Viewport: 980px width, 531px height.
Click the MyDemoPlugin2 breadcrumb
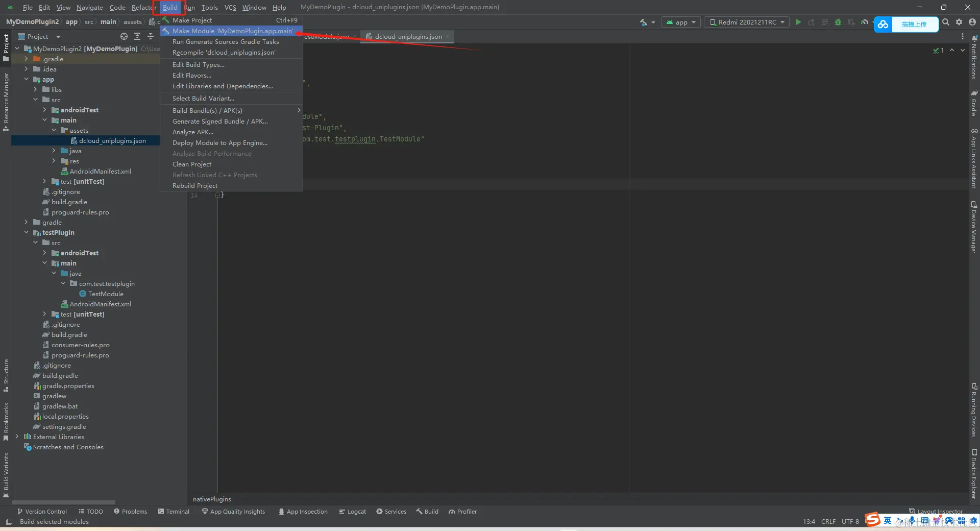[33, 21]
